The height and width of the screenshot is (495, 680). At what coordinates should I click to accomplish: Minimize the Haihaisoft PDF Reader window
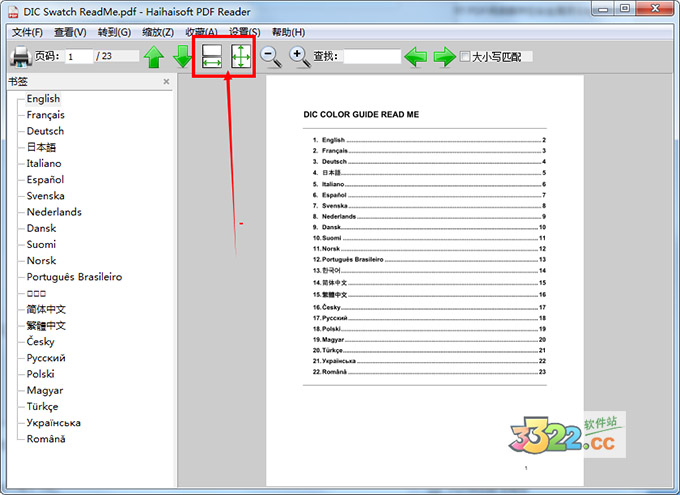[x=603, y=9]
